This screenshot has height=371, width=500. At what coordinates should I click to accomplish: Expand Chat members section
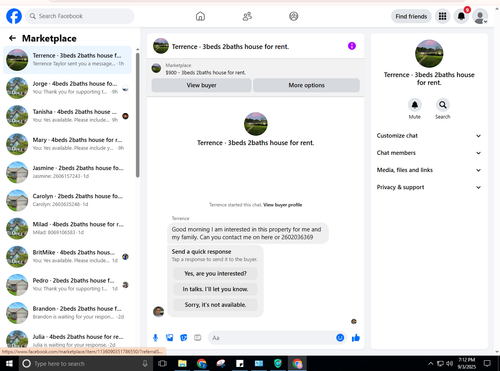(429, 153)
